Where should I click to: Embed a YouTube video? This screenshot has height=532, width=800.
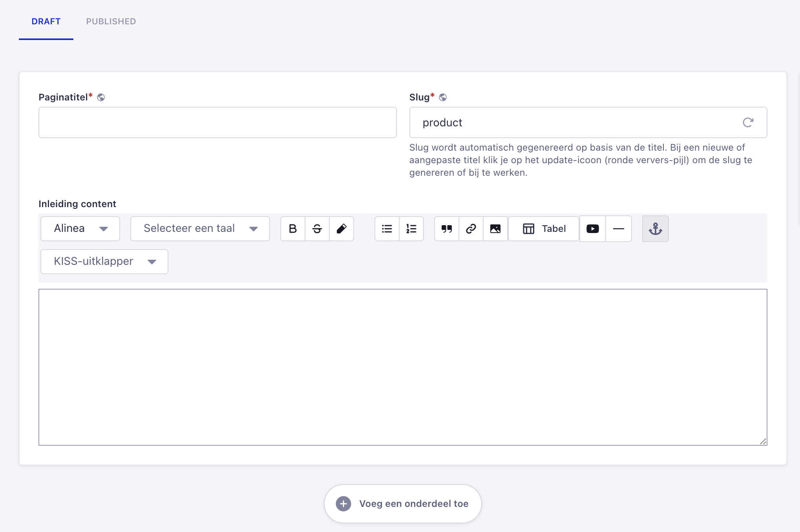click(x=593, y=229)
